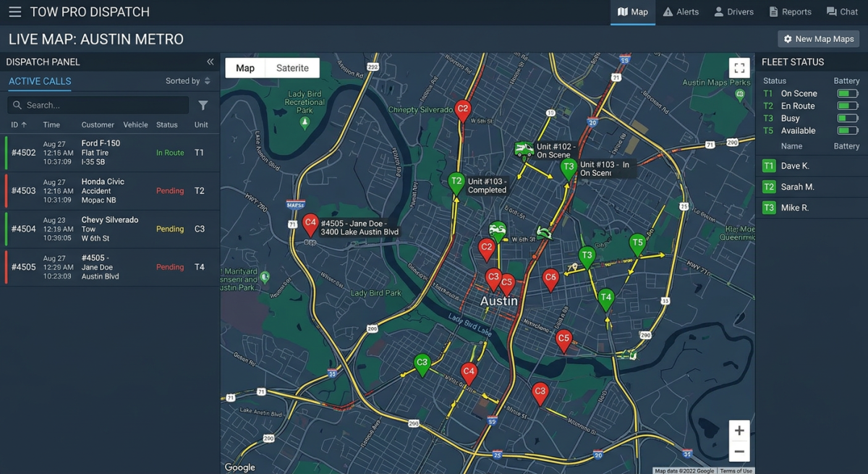Open driver Dave K. T1 entry
Screen dimensions: 868x474
tap(812, 166)
